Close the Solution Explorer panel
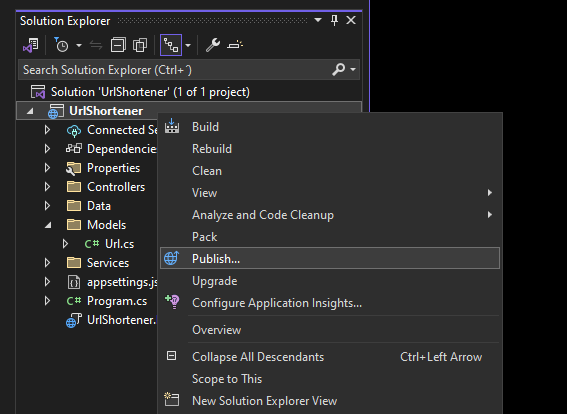Image resolution: width=567 pixels, height=414 pixels. tap(351, 20)
